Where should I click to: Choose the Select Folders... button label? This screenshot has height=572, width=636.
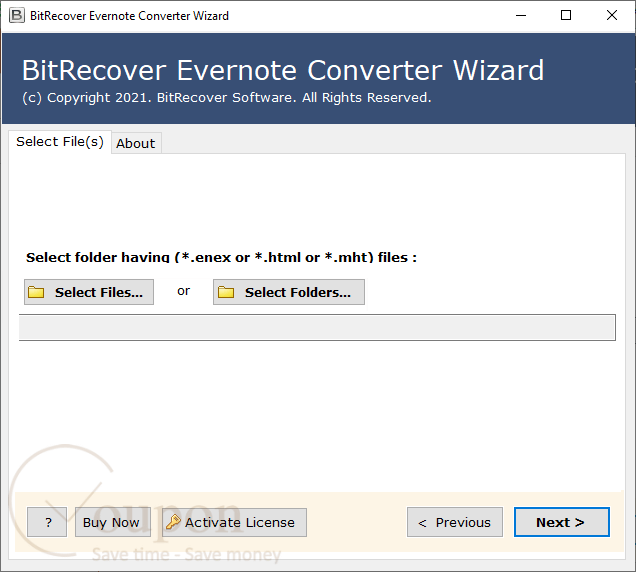[x=298, y=292]
